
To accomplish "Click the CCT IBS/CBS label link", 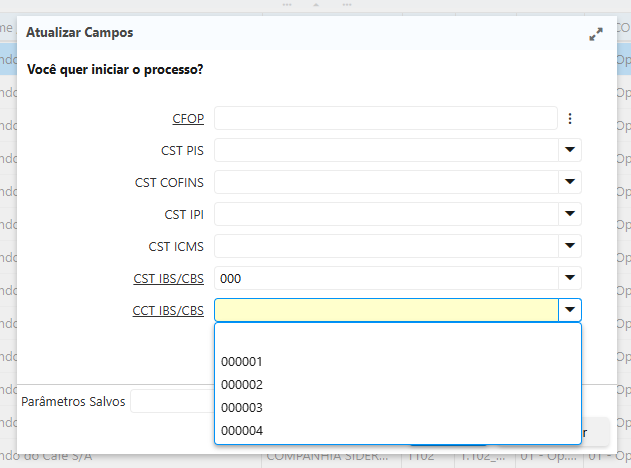I will click(x=168, y=310).
